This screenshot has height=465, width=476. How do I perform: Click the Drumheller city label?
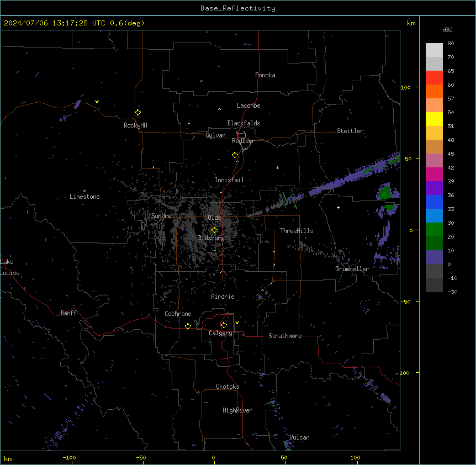click(352, 269)
